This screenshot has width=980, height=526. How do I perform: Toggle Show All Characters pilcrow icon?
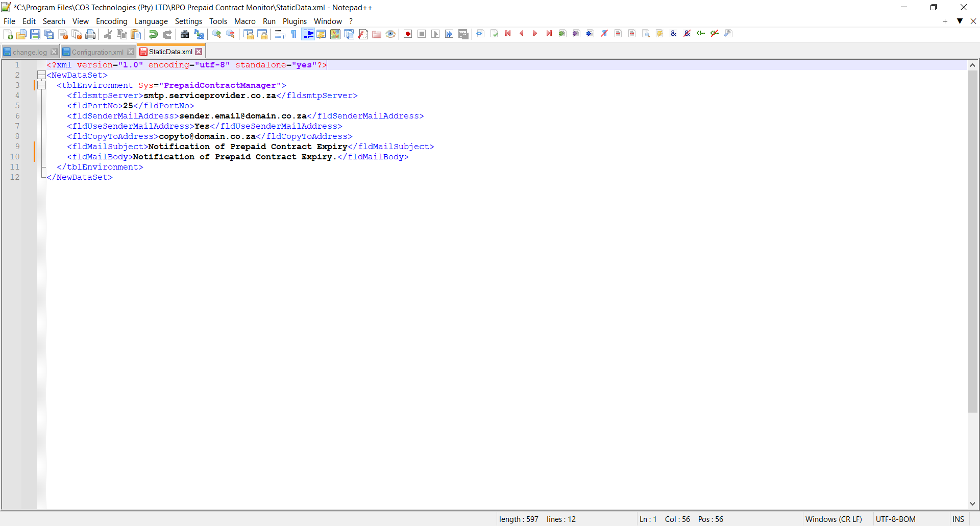pyautogui.click(x=294, y=34)
